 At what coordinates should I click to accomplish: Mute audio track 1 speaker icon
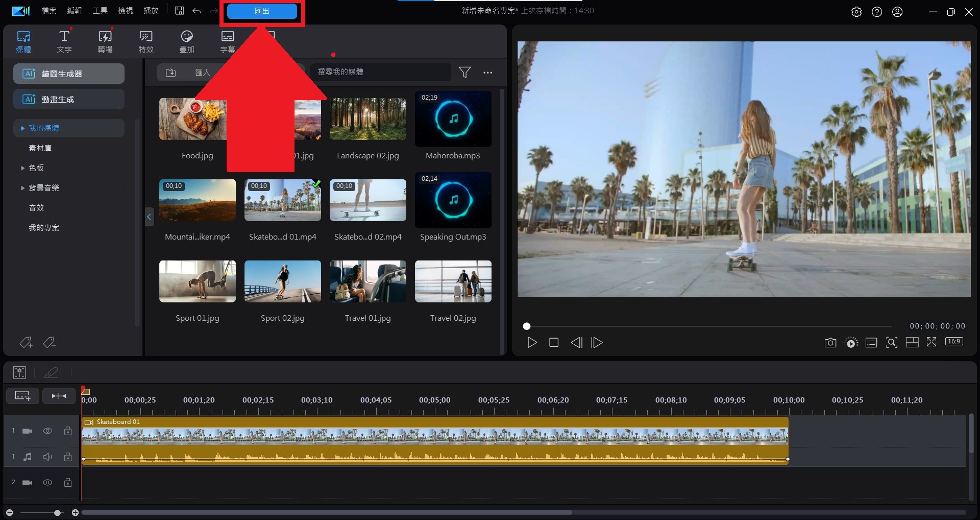tap(47, 457)
